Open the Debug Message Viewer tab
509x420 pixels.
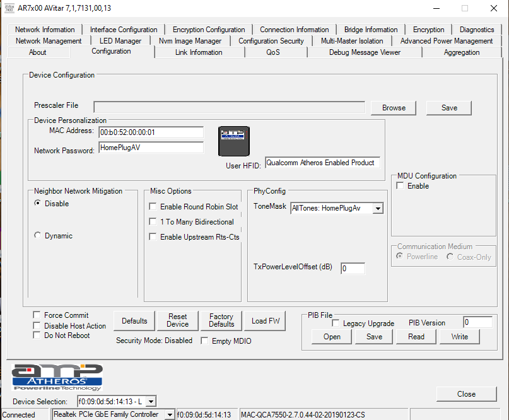pyautogui.click(x=365, y=52)
